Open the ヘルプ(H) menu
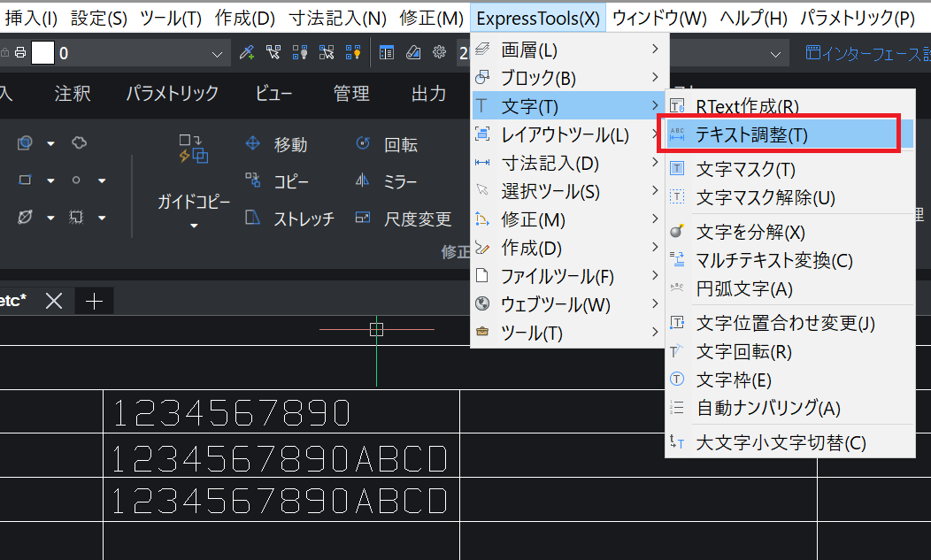931x560 pixels. pyautogui.click(x=753, y=19)
